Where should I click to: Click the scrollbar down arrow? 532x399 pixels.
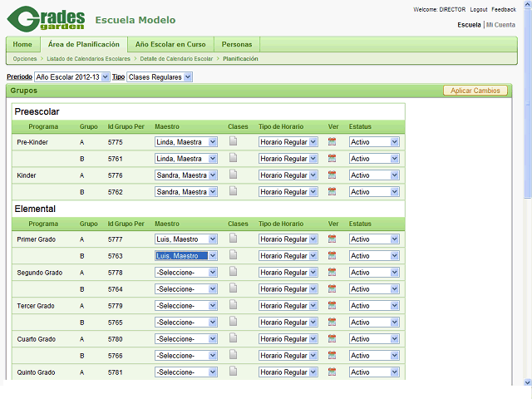coord(528,382)
